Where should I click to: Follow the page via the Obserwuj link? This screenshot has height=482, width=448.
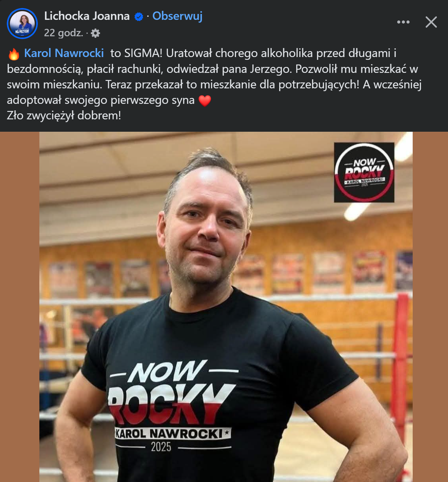(177, 16)
